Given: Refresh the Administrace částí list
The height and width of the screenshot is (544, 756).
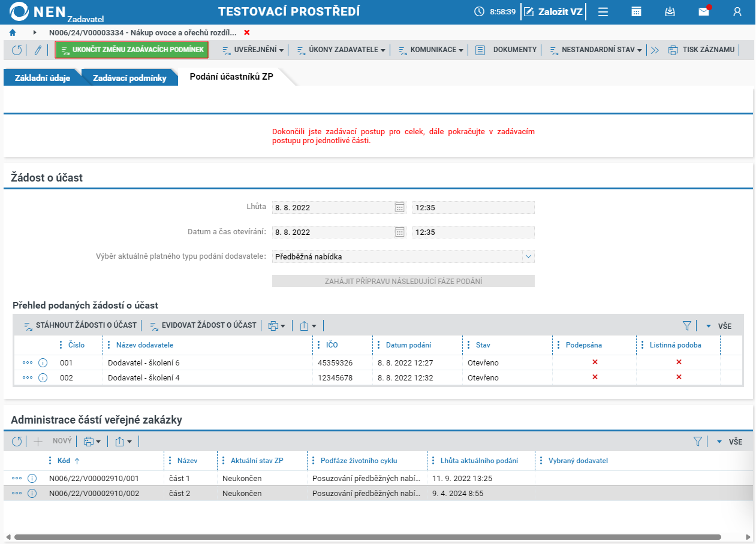Looking at the screenshot, I should tap(17, 442).
